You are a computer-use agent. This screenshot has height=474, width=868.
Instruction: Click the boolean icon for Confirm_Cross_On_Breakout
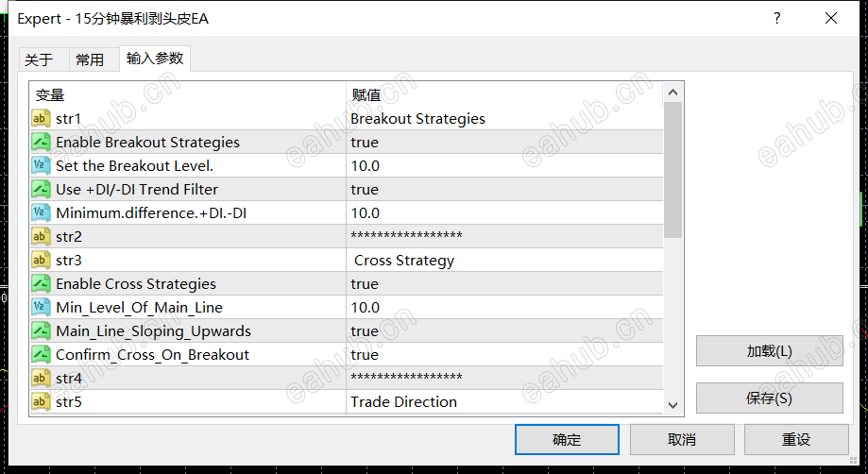click(41, 354)
